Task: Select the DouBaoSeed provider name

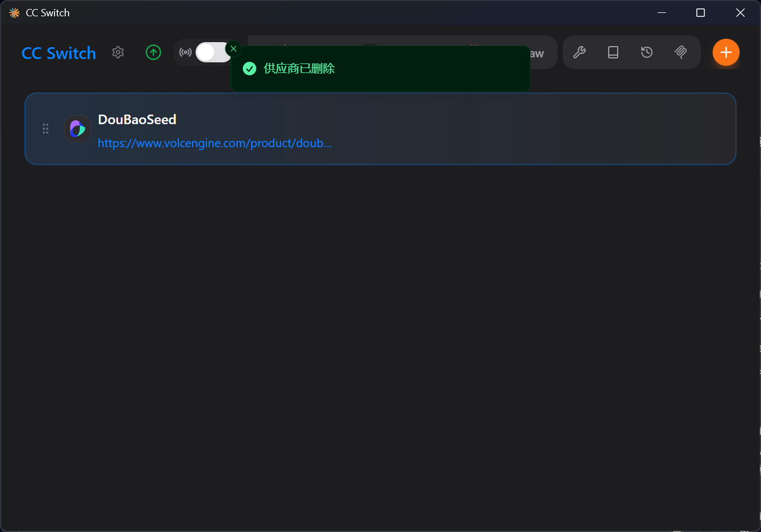Action: (137, 120)
